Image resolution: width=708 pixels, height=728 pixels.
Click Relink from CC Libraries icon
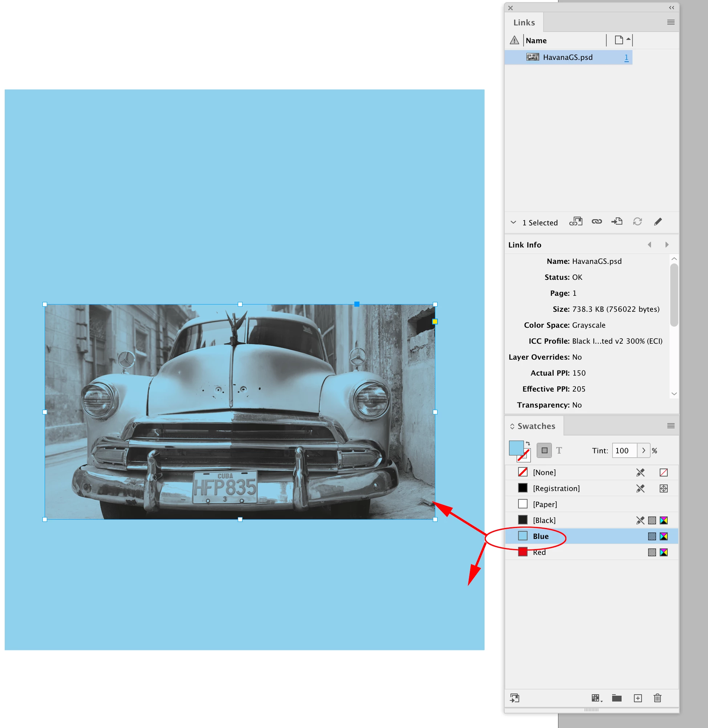pyautogui.click(x=575, y=222)
